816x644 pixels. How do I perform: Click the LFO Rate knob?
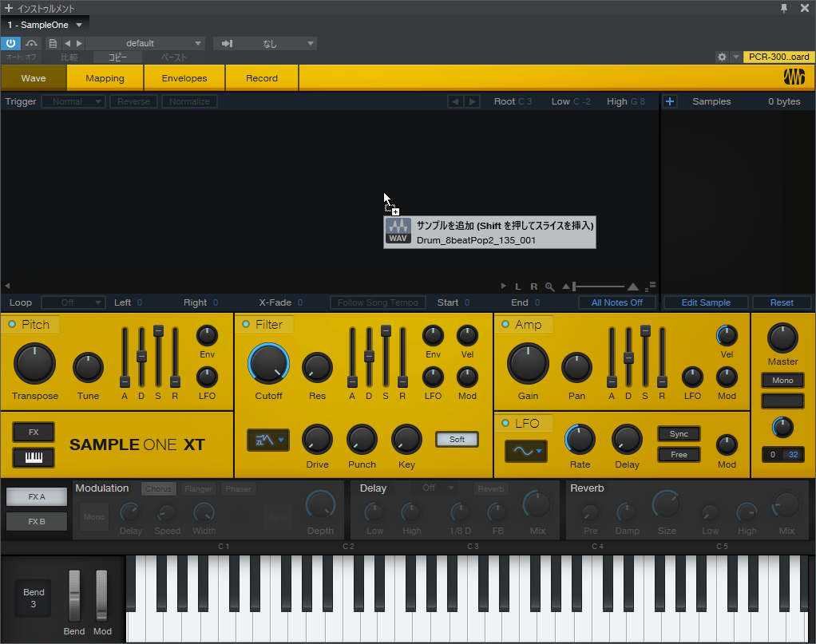tap(580, 440)
